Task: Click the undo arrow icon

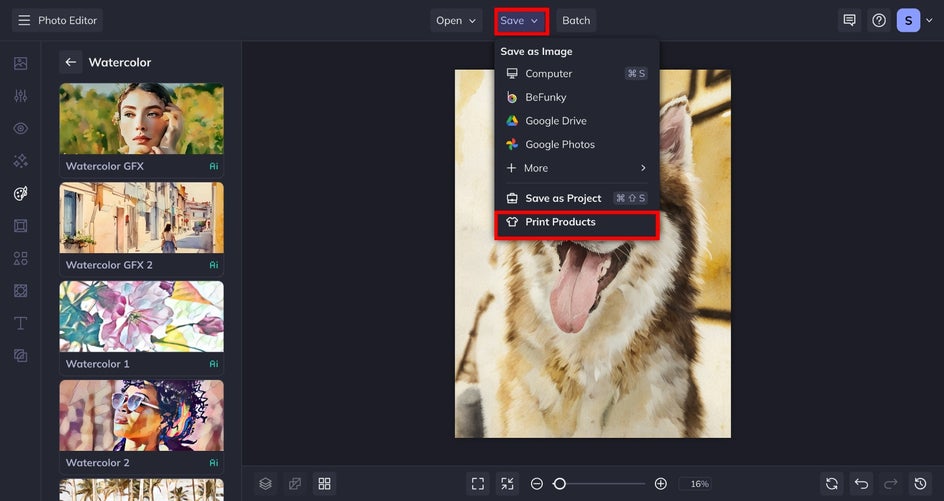Action: [x=862, y=484]
